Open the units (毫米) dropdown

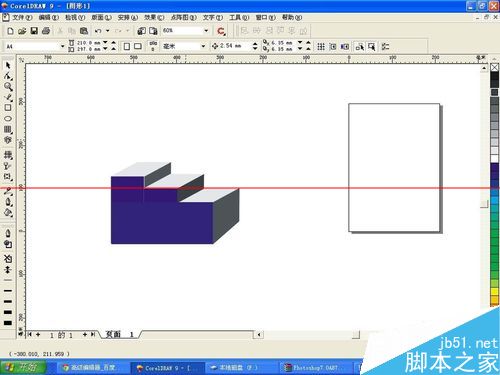point(203,46)
